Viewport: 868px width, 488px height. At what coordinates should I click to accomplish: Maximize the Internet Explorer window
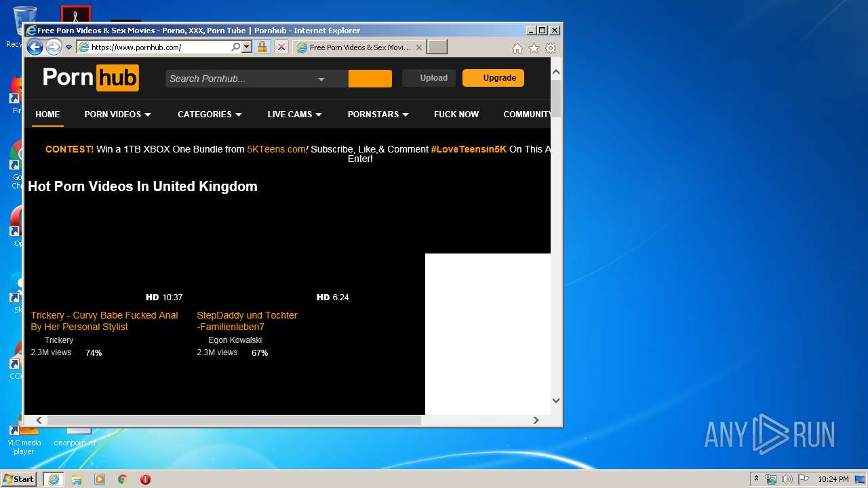tap(542, 30)
